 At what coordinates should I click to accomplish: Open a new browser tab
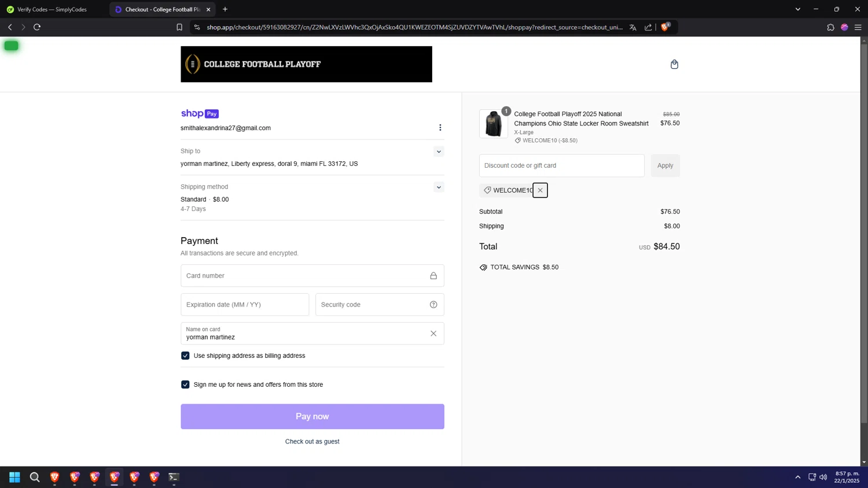[225, 9]
